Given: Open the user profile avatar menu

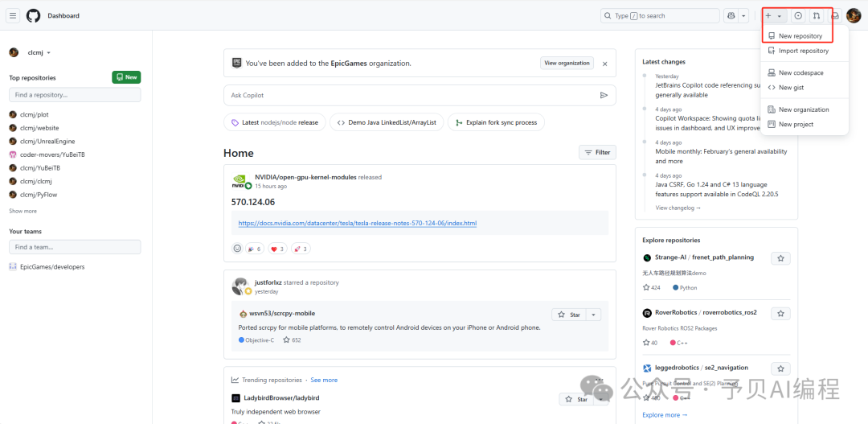Looking at the screenshot, I should pos(854,15).
